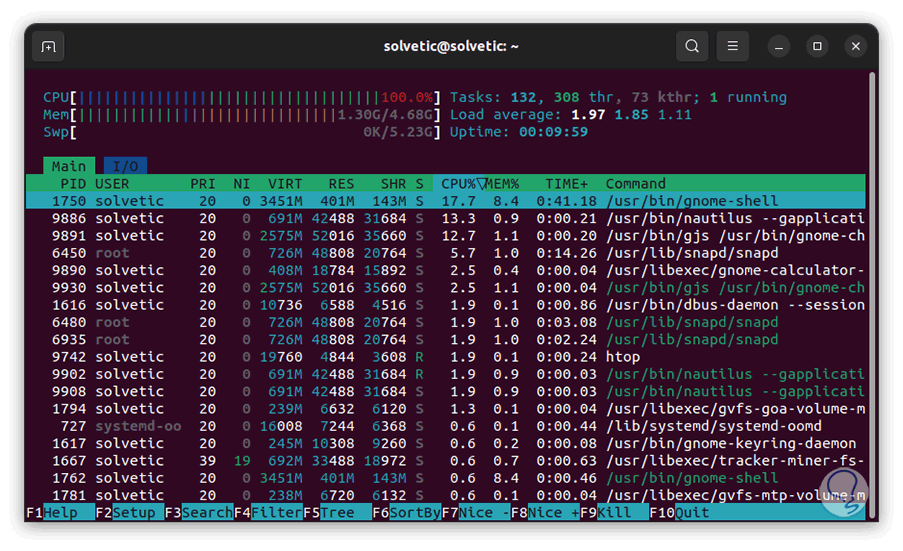The image size is (903, 551).
Task: Click the Mem usage meter bar
Action: click(x=242, y=115)
